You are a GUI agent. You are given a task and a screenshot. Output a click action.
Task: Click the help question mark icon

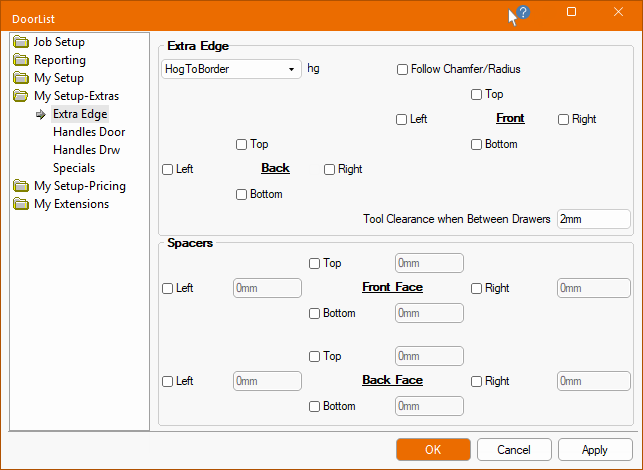pos(523,13)
